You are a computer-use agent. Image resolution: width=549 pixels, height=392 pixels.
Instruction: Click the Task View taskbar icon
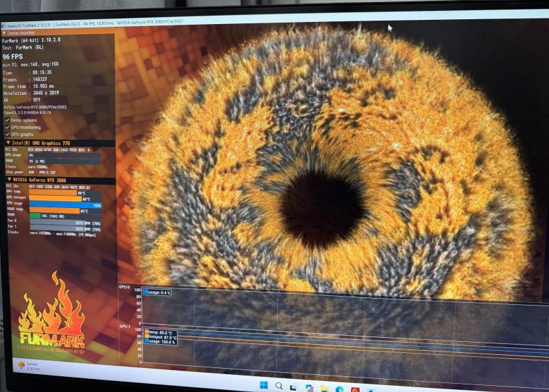click(294, 387)
